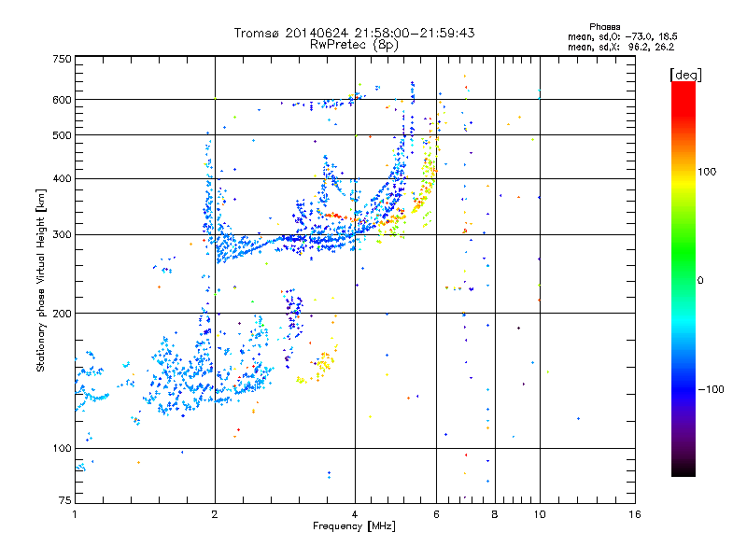The height and width of the screenshot is (560, 747).
Task: Click the colorbar label '0'
Action: click(x=700, y=281)
